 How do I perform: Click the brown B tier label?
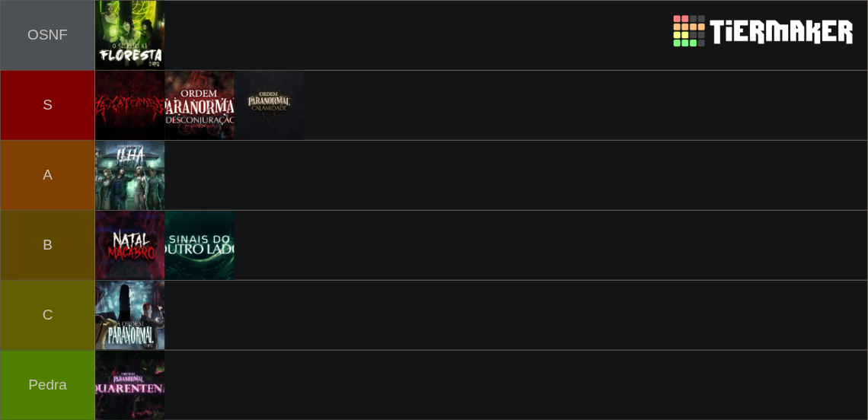tap(48, 245)
